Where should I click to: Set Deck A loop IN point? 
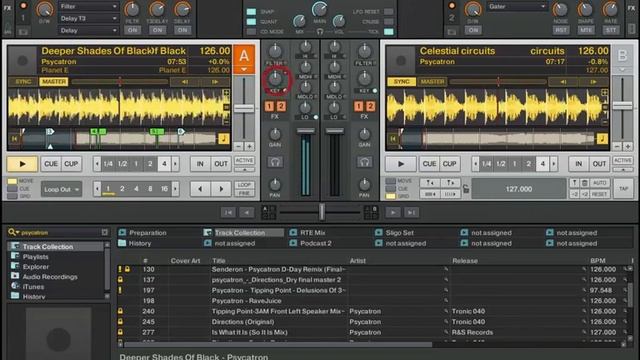(x=200, y=164)
